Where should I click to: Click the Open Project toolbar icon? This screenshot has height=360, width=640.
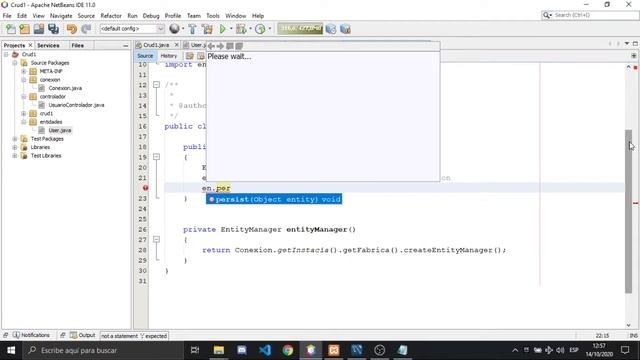click(39, 29)
